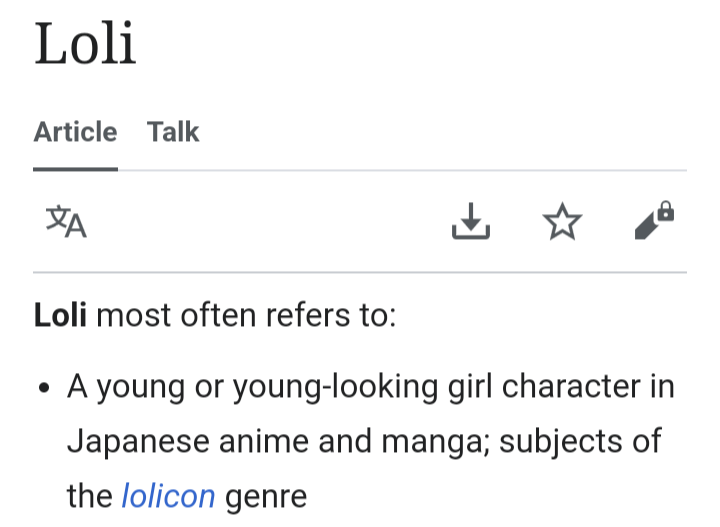Click the divider line under the tabs

click(400, 170)
